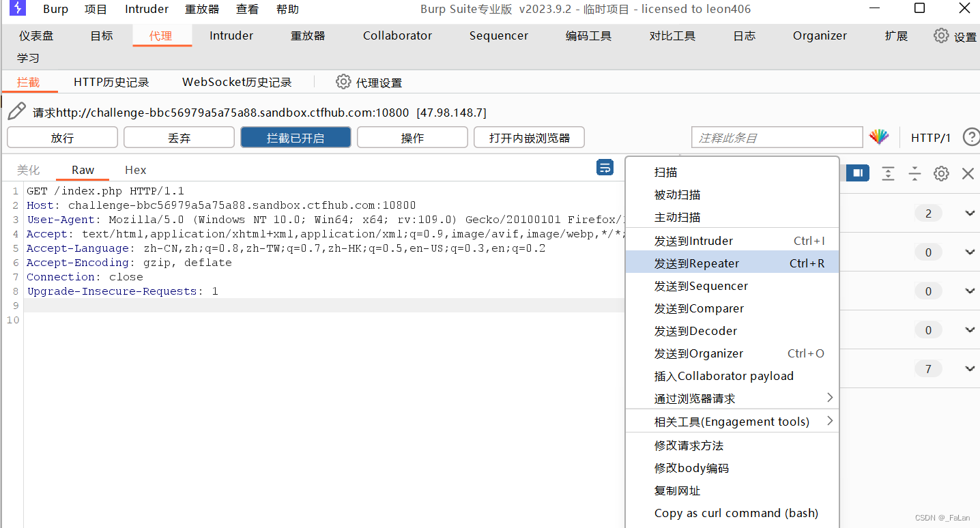Click the help question mark icon beside HTTP/1
Viewport: 980px width, 528px height.
click(971, 136)
